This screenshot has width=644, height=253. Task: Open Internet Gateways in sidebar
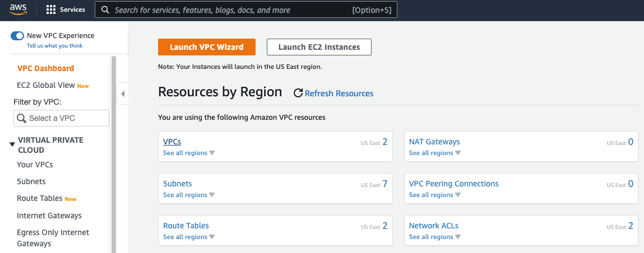(49, 215)
